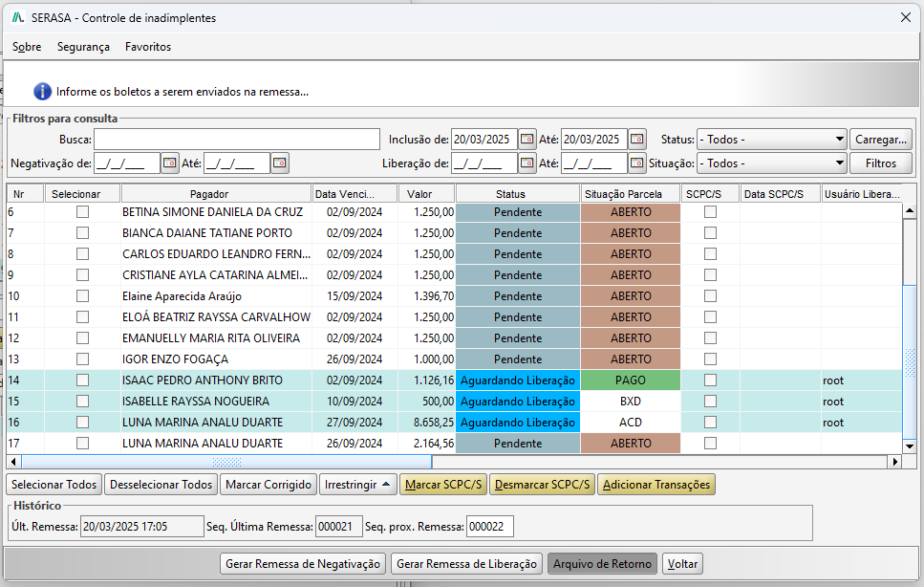
Task: Click Gerar Remessa de Negativação button
Action: (x=303, y=564)
